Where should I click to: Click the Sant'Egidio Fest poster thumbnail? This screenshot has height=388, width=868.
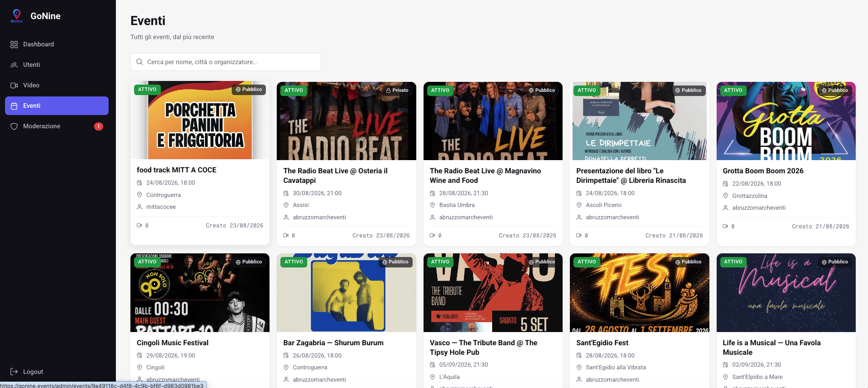639,293
